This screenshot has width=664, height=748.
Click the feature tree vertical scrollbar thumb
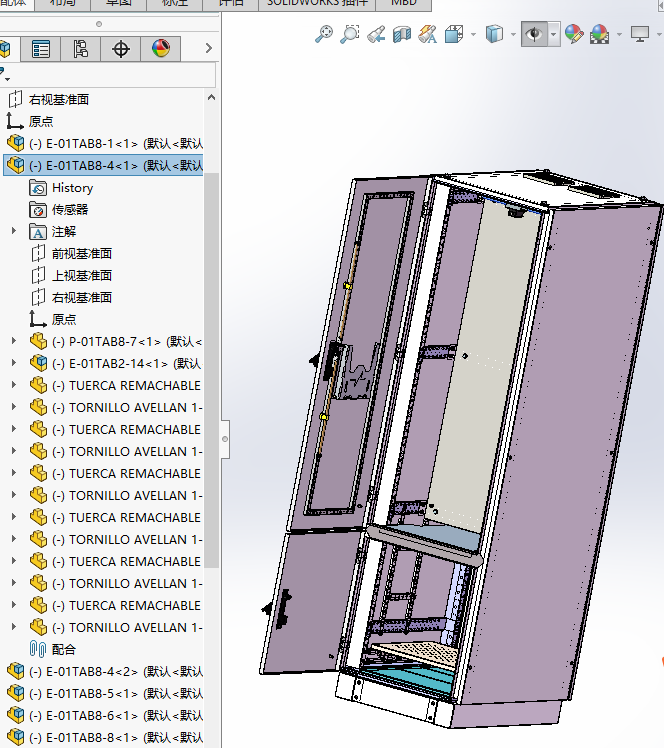click(211, 370)
